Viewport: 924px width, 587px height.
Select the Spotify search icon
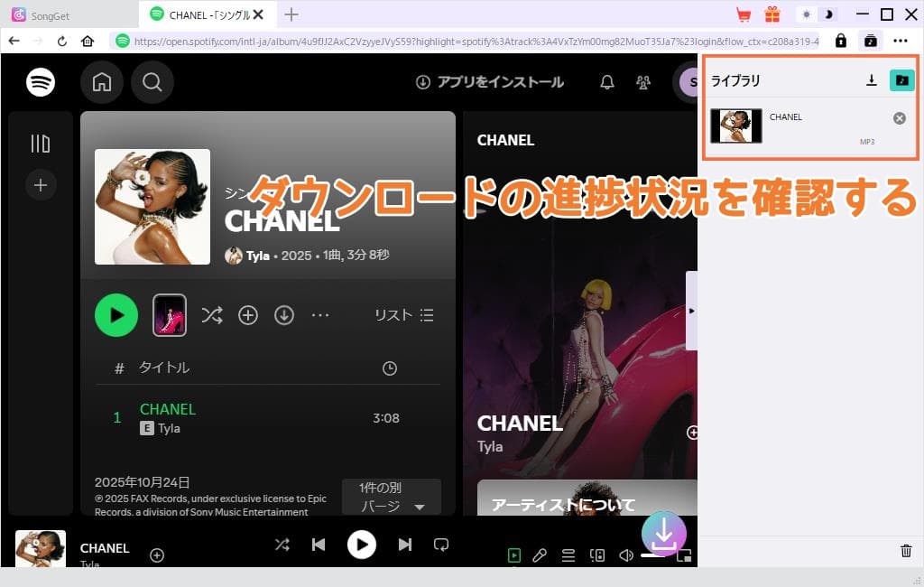[x=152, y=82]
